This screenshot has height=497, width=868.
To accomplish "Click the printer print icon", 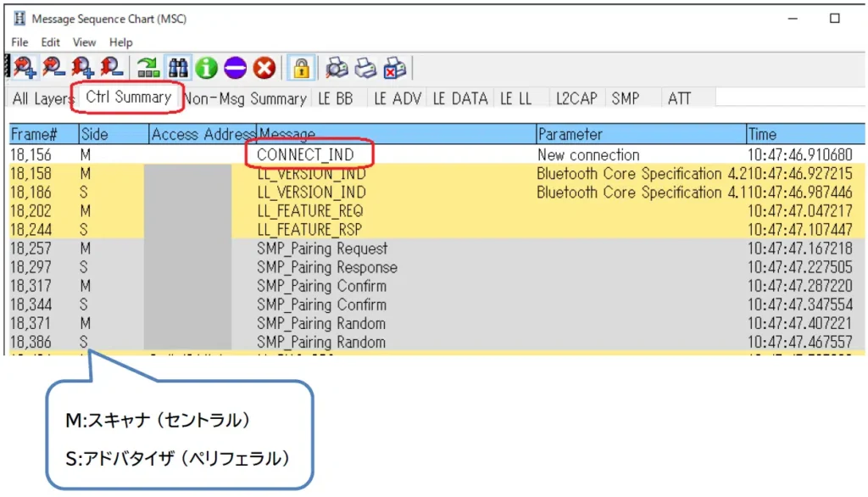I will point(365,68).
